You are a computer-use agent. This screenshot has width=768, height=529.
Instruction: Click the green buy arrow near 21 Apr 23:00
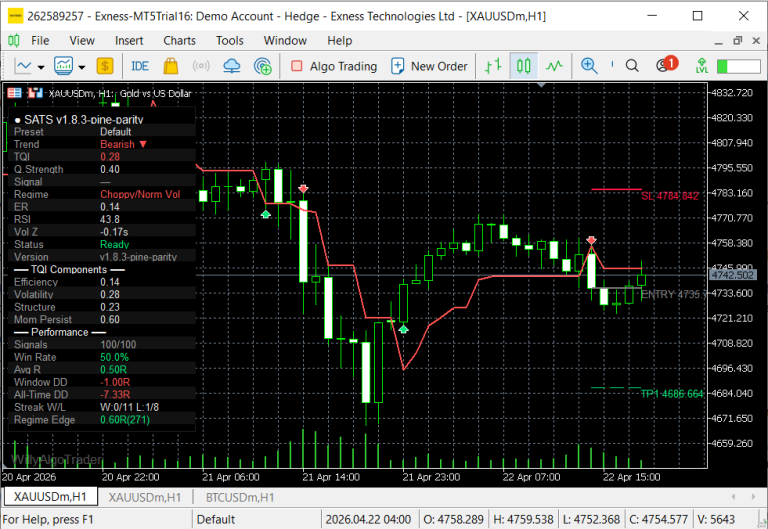[403, 329]
